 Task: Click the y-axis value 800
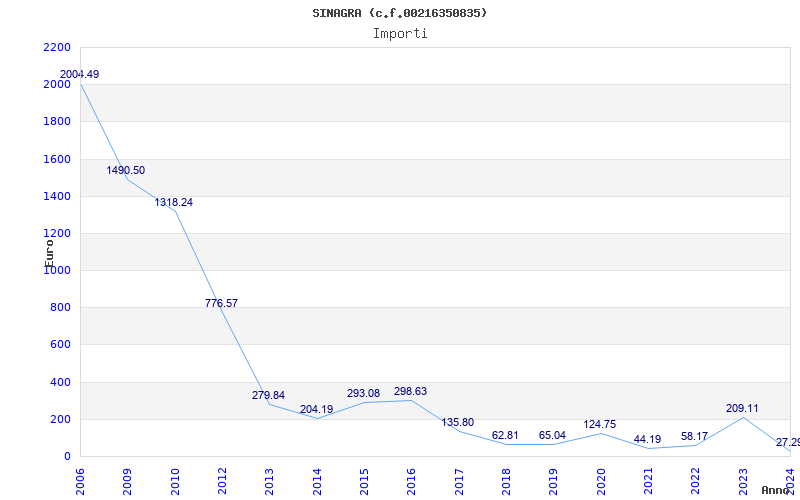pos(60,308)
